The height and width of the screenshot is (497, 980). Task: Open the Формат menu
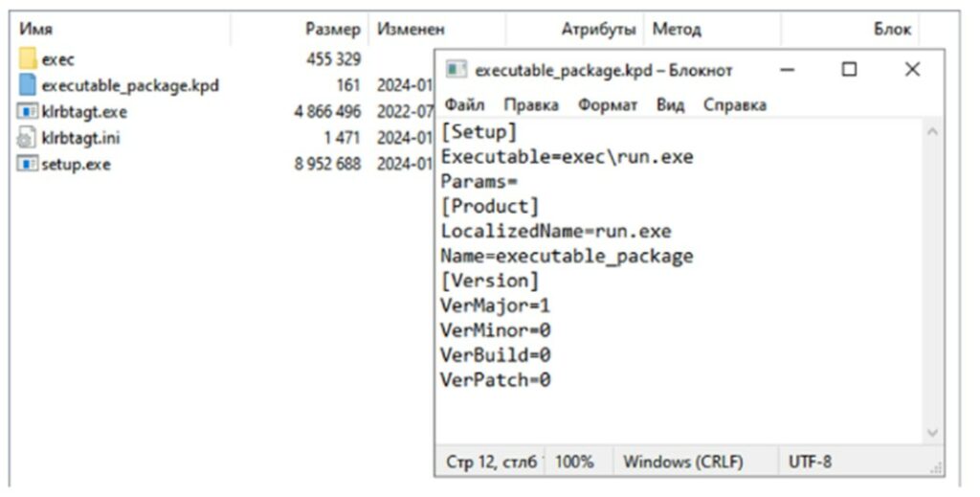point(608,104)
